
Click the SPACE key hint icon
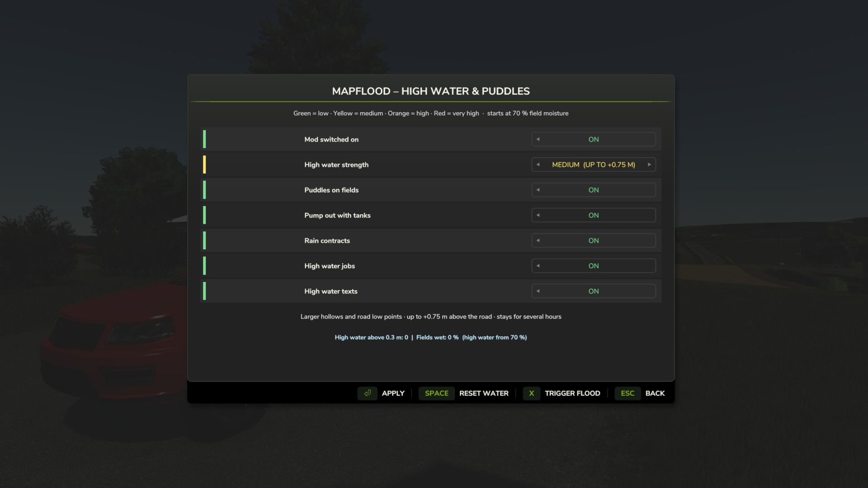436,393
